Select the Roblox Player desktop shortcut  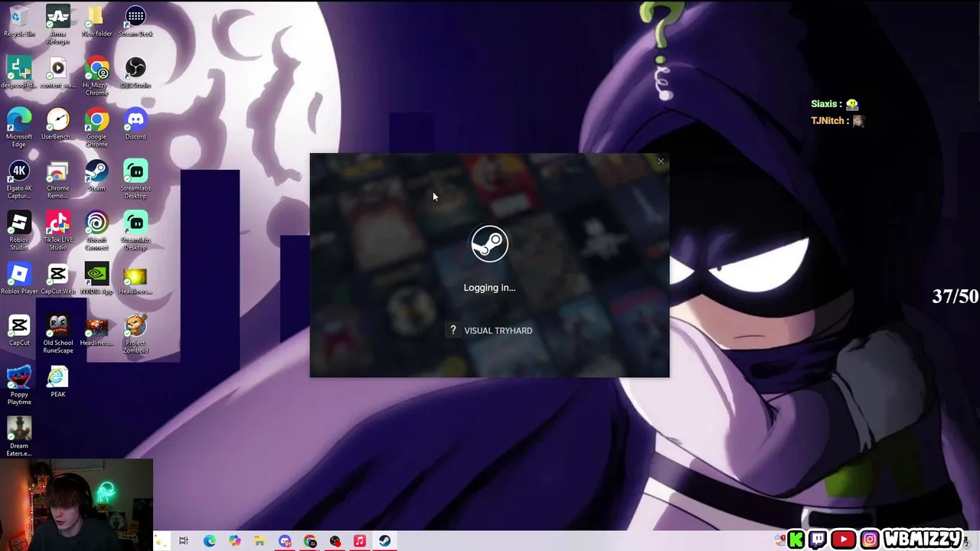(19, 279)
